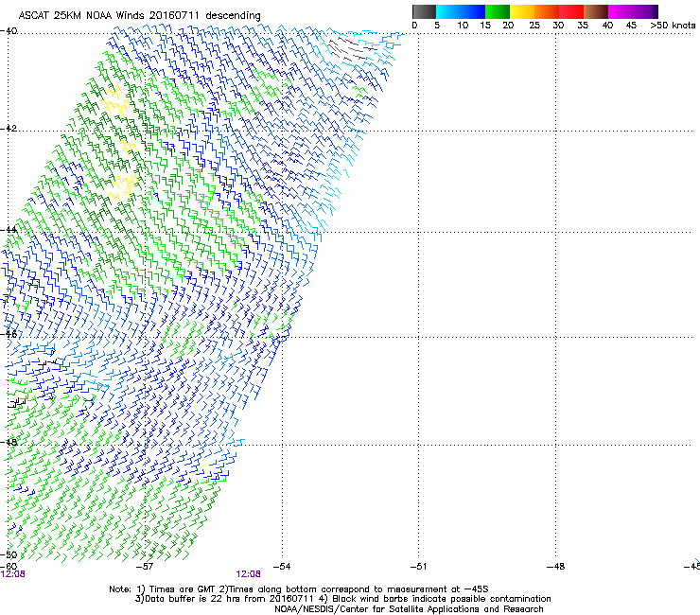
Task: Click the black wind barbs near -46 latitude
Action: coord(47,359)
